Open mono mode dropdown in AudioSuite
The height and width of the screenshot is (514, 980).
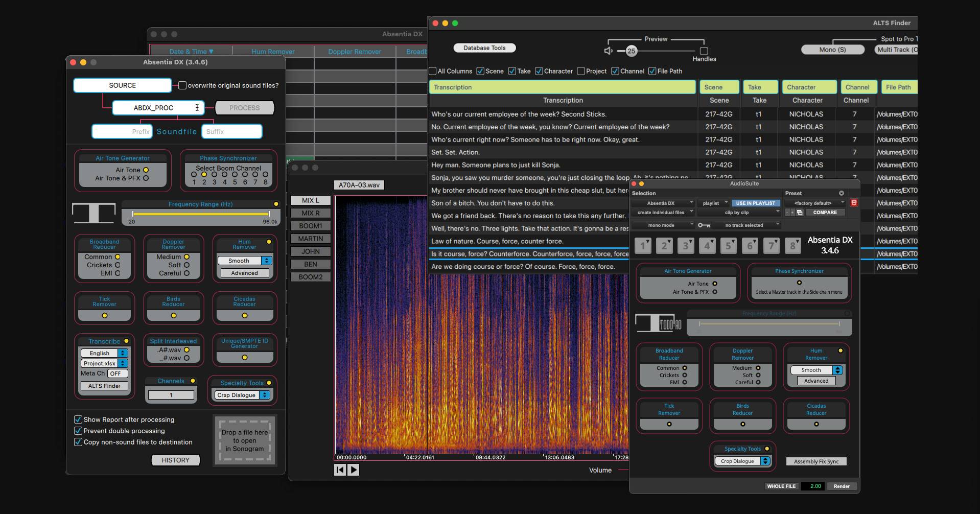pyautogui.click(x=663, y=225)
